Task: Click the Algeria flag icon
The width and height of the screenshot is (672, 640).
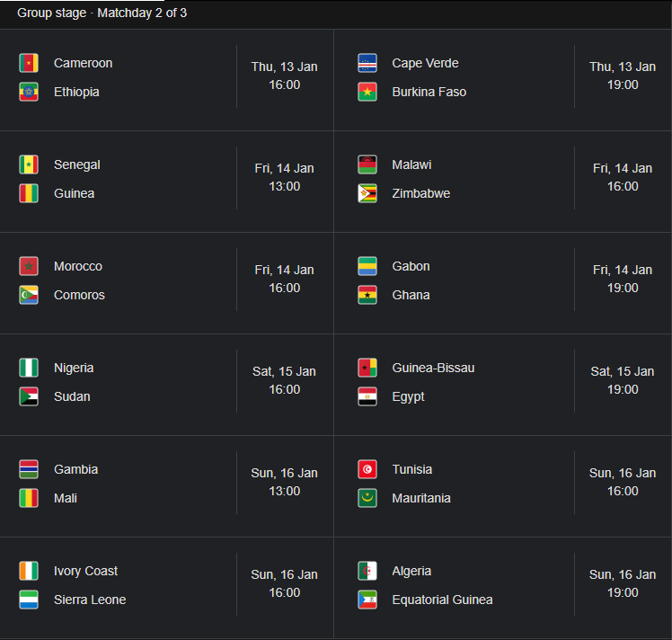Action: 367,571
